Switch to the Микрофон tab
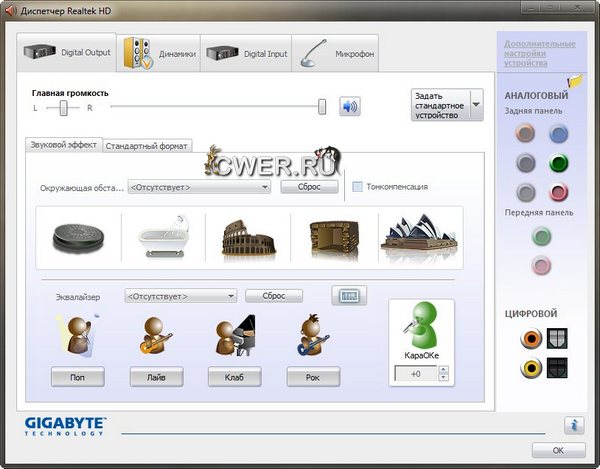Image resolution: width=600 pixels, height=469 pixels. click(x=335, y=54)
